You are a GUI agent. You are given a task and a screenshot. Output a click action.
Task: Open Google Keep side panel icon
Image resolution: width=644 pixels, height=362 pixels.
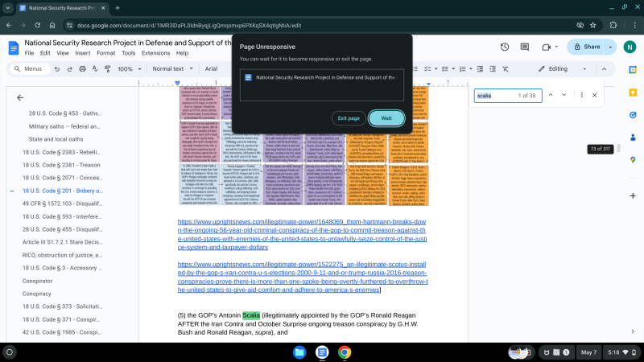pyautogui.click(x=634, y=114)
